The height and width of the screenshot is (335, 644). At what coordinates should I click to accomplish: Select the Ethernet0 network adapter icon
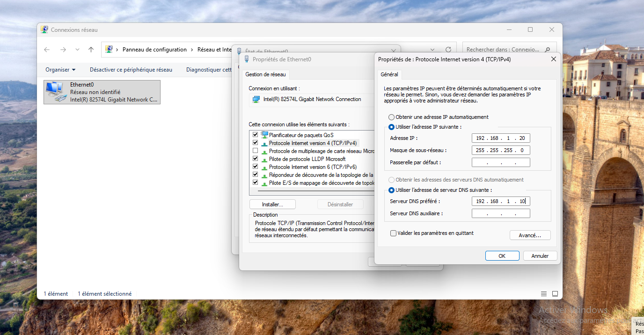(56, 92)
